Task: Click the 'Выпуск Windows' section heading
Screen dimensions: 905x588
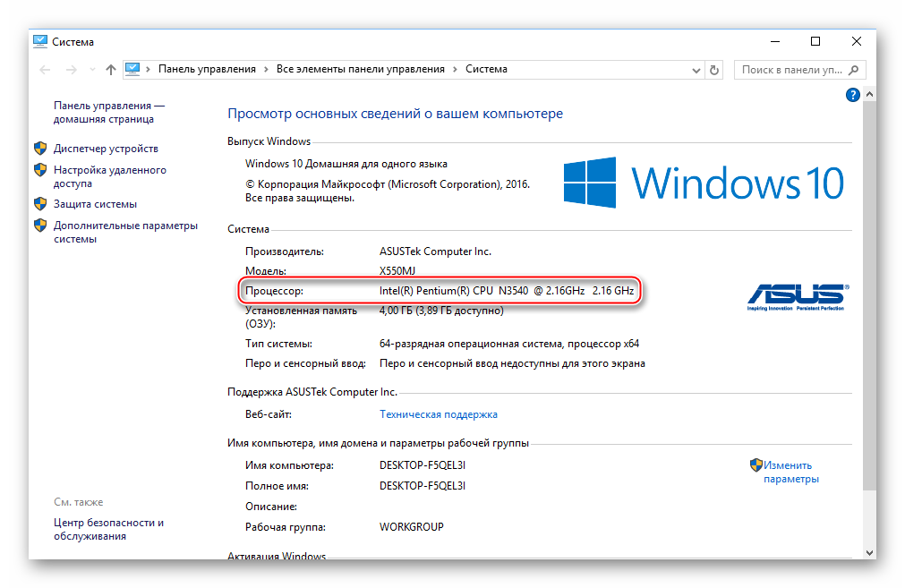Action: click(269, 141)
